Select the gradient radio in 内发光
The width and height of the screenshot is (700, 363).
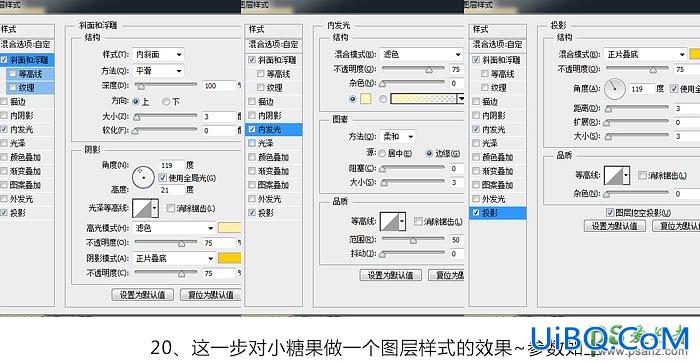383,99
